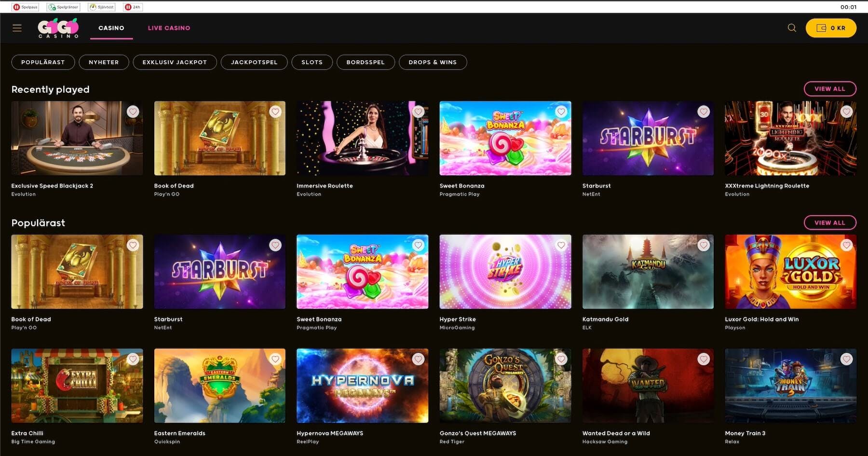Launch Hyper Strike game thumbnail
The height and width of the screenshot is (456, 868).
(x=505, y=272)
